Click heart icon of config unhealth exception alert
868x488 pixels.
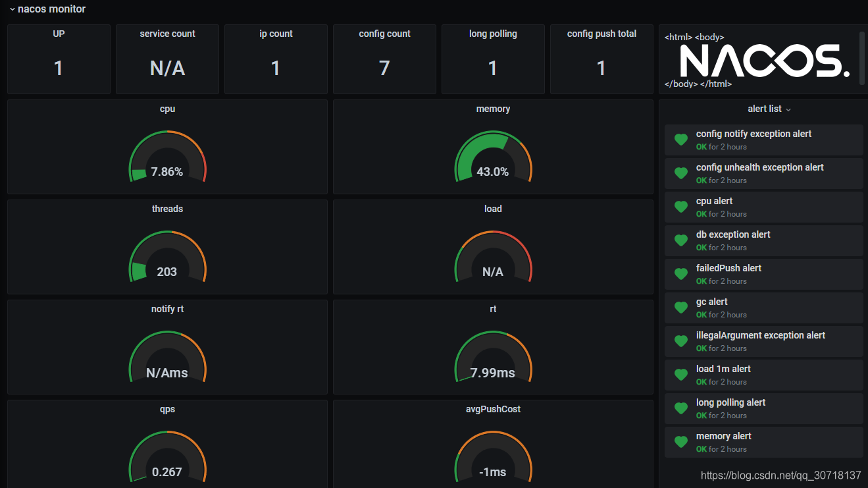681,173
